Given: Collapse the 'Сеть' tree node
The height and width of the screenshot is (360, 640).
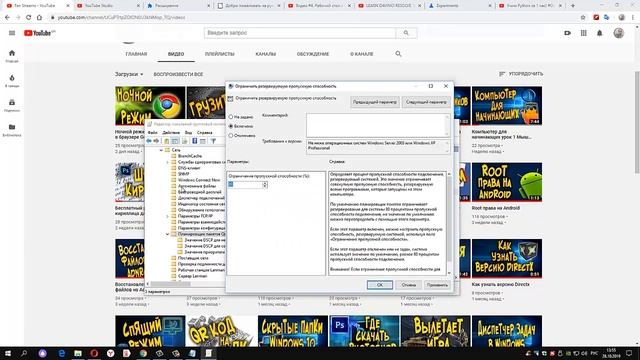Looking at the screenshot, I should [x=161, y=150].
